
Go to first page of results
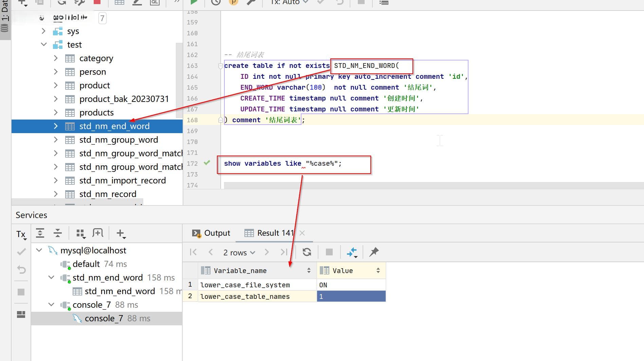[x=193, y=252]
